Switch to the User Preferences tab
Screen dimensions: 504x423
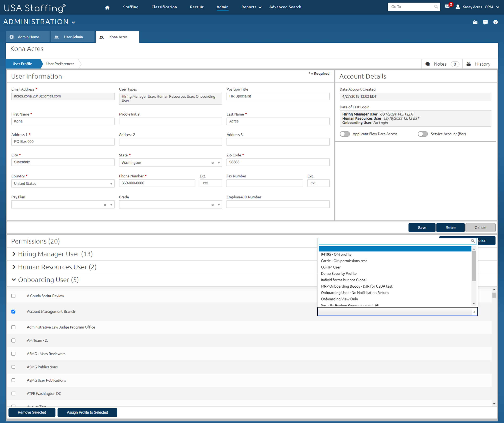click(x=60, y=64)
